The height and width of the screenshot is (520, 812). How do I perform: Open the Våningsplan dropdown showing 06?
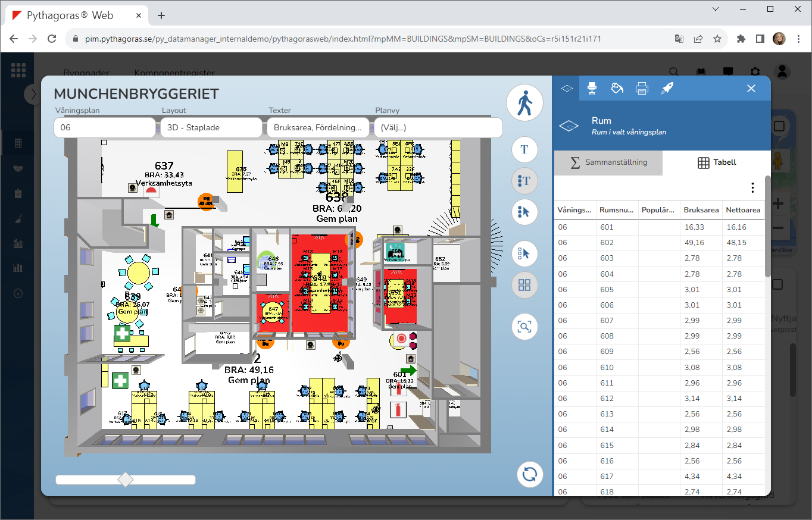coord(104,127)
